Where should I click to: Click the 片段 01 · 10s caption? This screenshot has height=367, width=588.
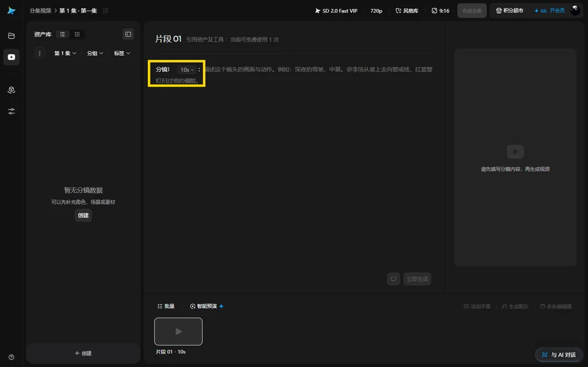coord(171,352)
